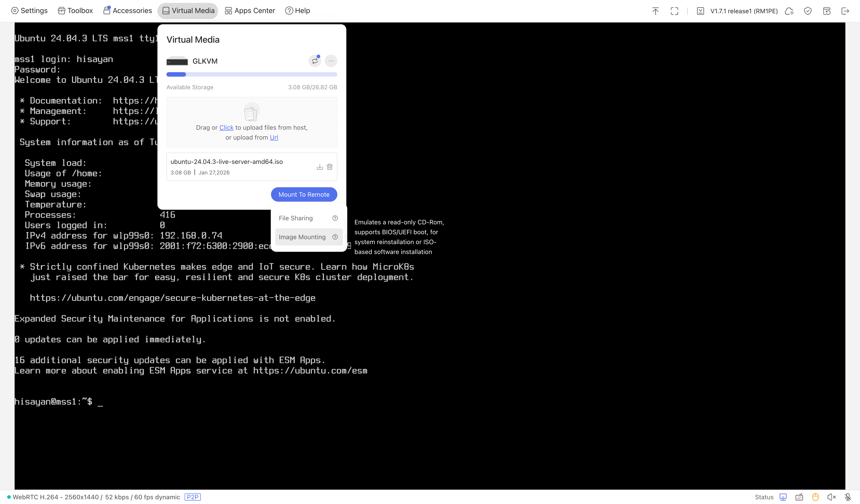The height and width of the screenshot is (504, 860).
Task: Click the GLKVM refresh icon
Action: (315, 61)
